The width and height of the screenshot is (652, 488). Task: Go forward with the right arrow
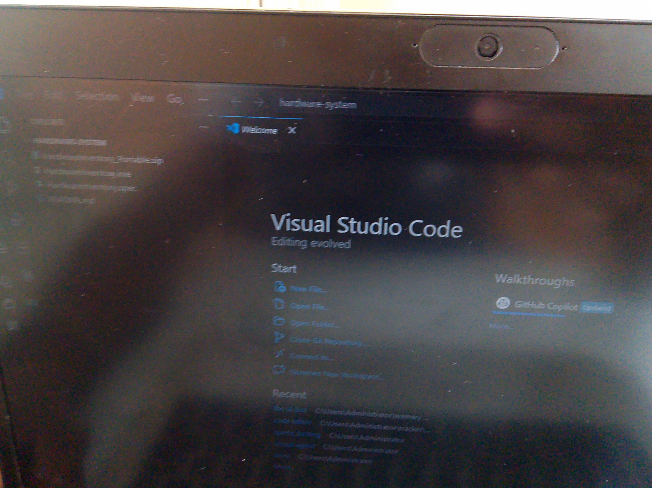pyautogui.click(x=259, y=102)
